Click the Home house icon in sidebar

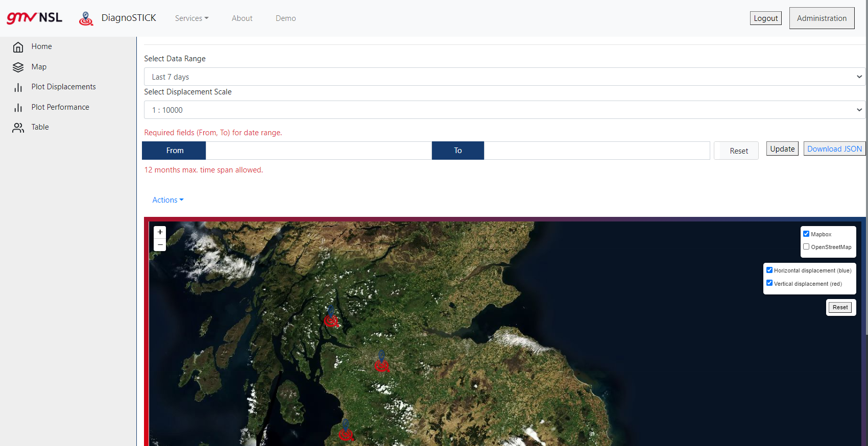18,47
